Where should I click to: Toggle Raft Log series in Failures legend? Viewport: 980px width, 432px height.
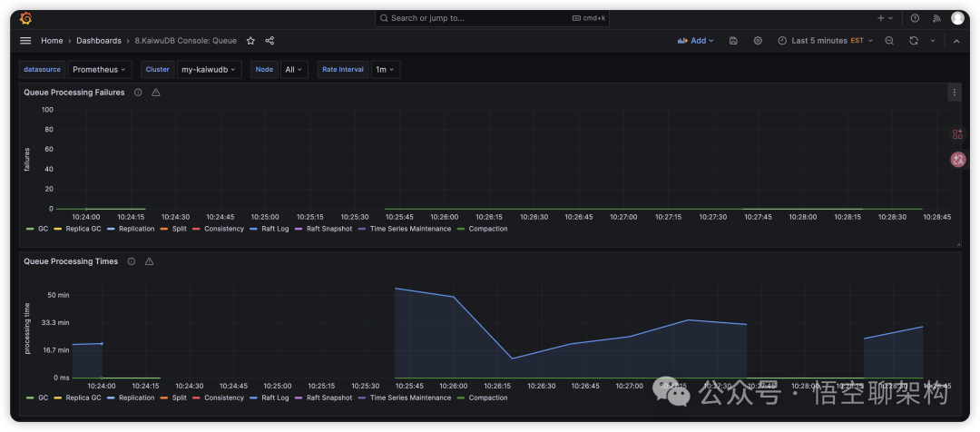275,229
